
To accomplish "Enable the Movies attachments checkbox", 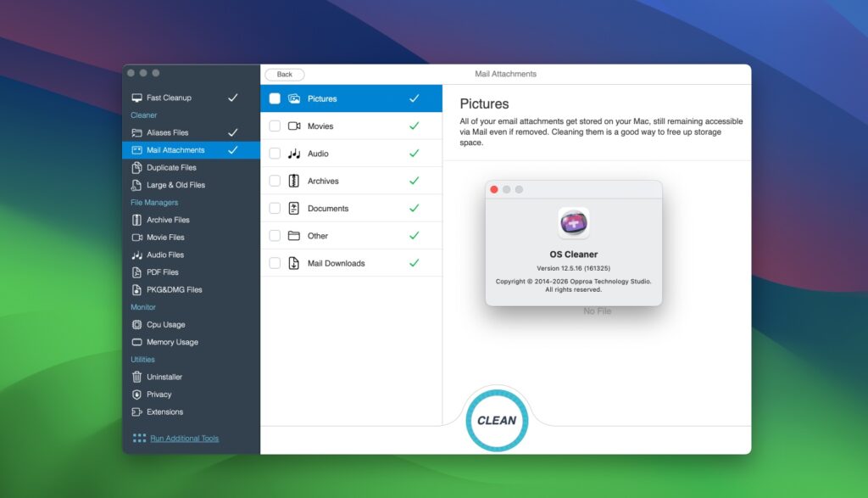I will pos(275,126).
